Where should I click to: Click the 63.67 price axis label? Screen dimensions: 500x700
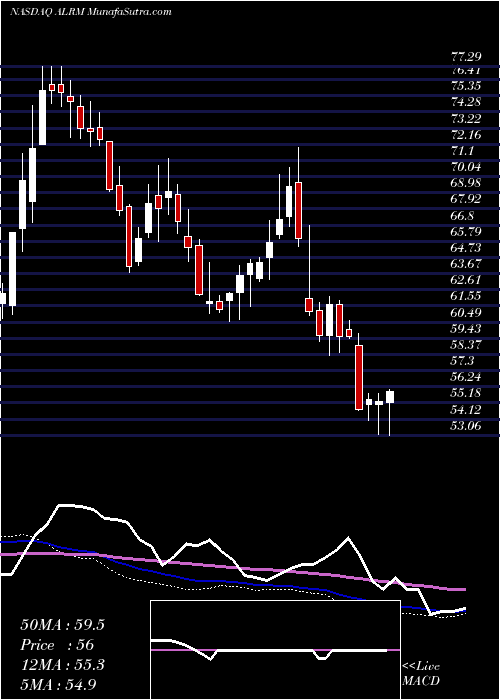click(466, 264)
